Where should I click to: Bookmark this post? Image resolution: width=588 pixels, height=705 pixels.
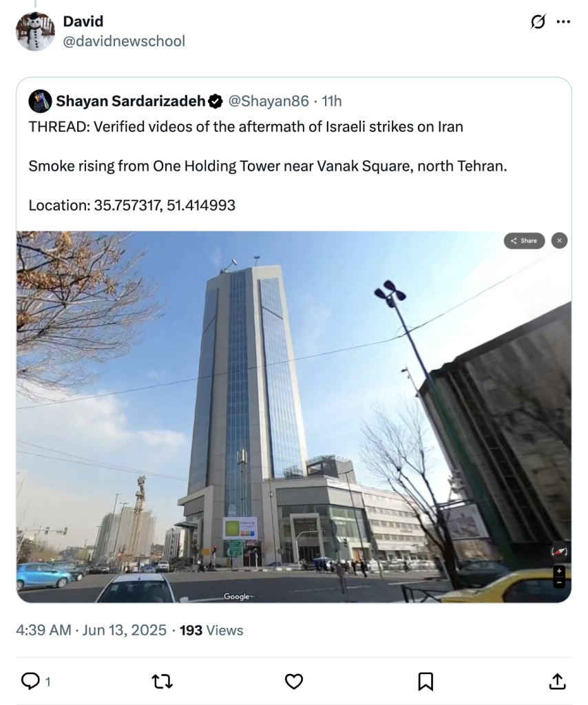[x=426, y=682]
